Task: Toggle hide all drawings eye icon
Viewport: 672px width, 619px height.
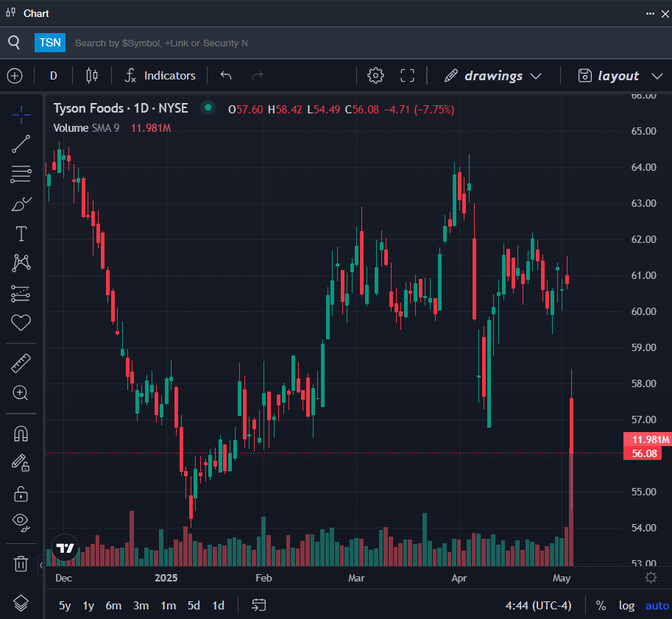Action: click(21, 523)
